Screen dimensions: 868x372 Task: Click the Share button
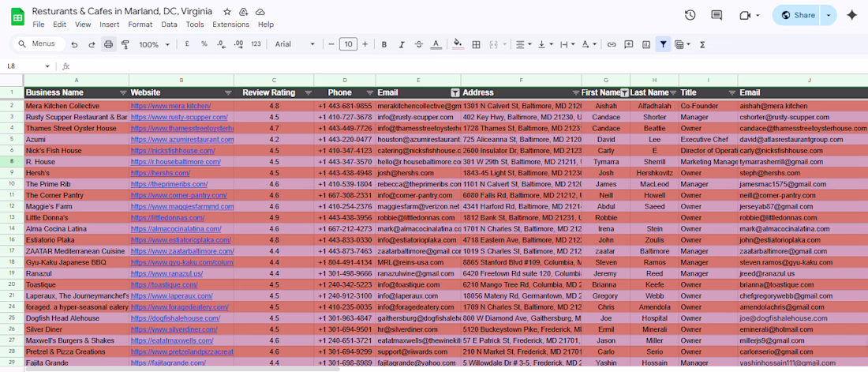(798, 16)
